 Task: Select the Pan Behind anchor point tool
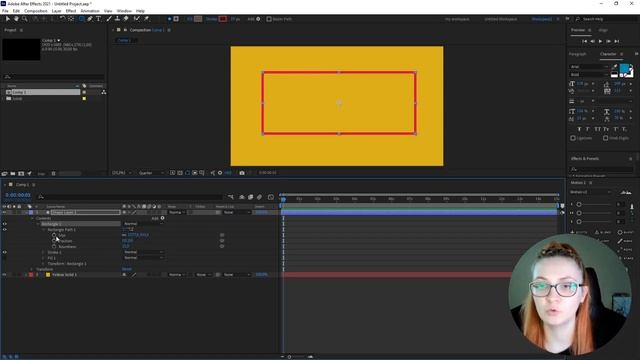point(71,19)
